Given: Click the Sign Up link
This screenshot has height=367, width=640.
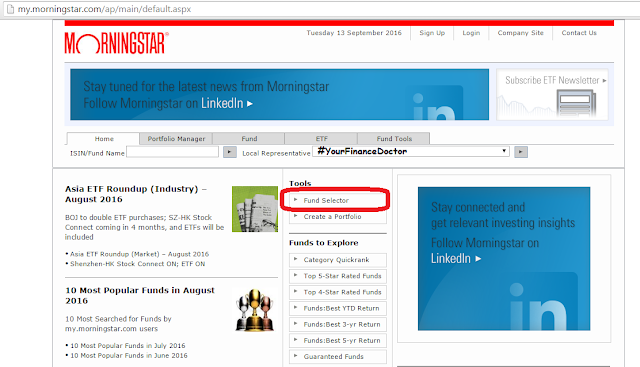Looking at the screenshot, I should tap(432, 33).
